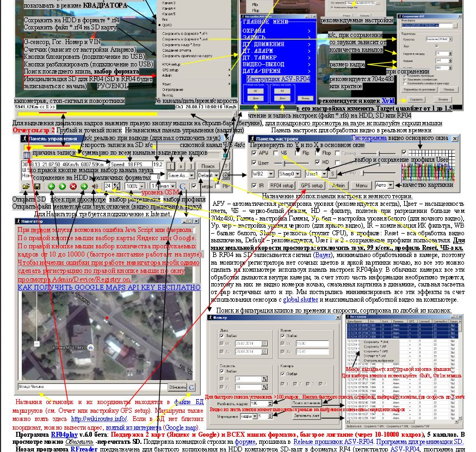This screenshot has width=476, height=452.
Task: Click the green play button
Action: point(62,186)
